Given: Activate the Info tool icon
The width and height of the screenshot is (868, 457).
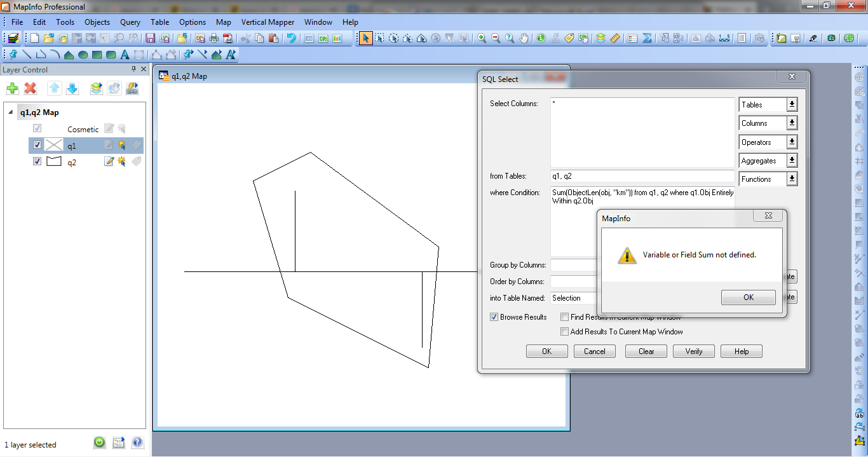Looking at the screenshot, I should (541, 38).
